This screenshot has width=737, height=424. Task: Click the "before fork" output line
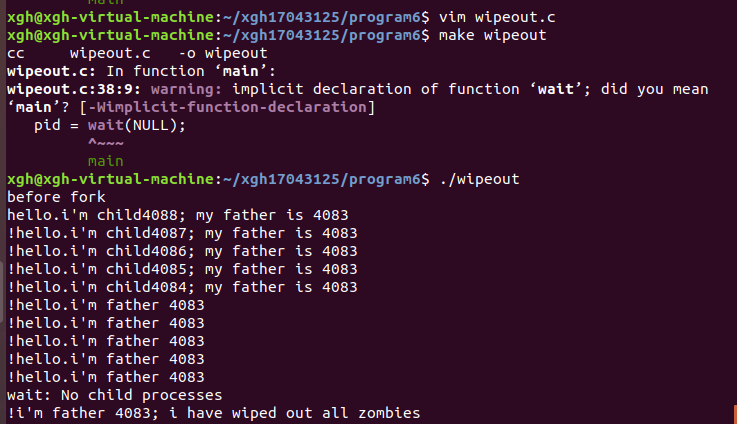56,197
